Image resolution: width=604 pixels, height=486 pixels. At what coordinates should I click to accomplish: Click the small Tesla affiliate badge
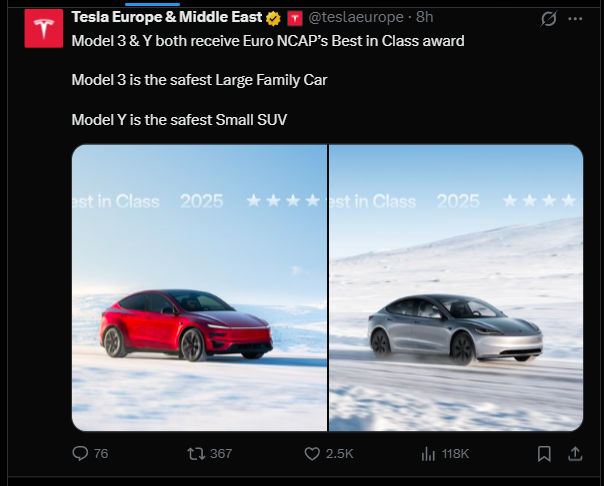[x=294, y=18]
